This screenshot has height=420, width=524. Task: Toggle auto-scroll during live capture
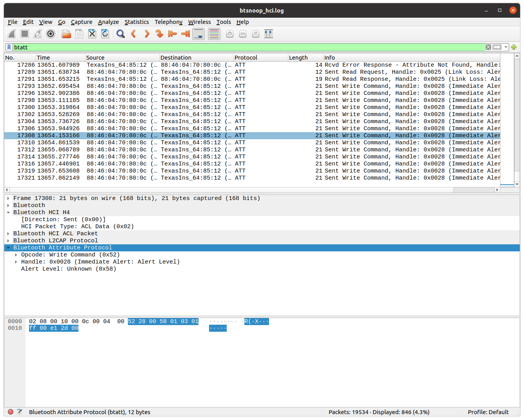coord(198,34)
